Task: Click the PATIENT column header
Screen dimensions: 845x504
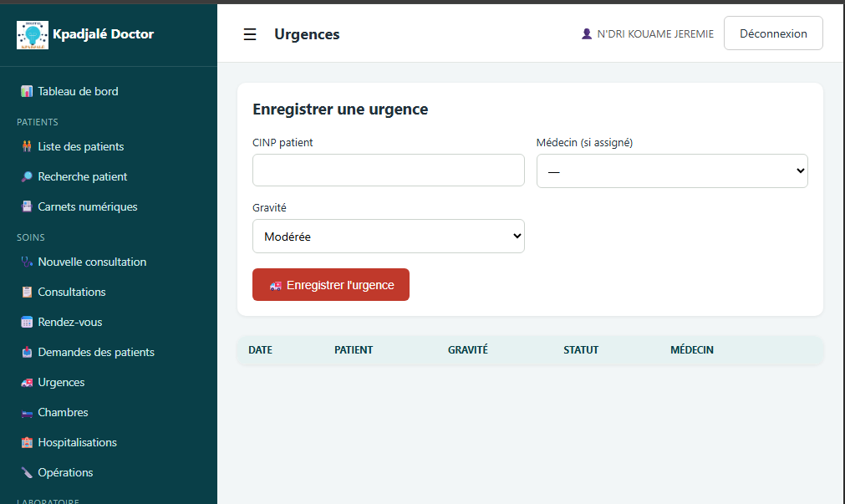Action: [354, 350]
